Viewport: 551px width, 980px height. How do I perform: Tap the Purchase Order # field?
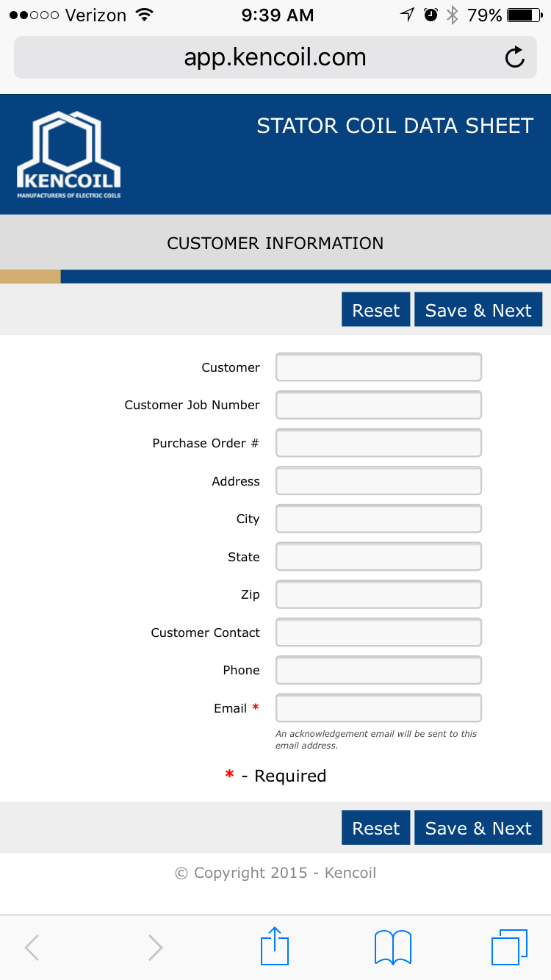pyautogui.click(x=378, y=443)
